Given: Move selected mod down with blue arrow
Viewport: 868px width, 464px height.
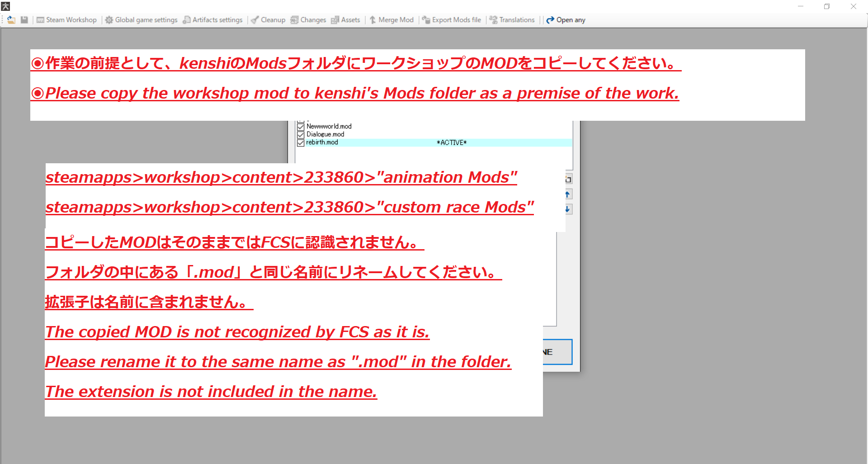Looking at the screenshot, I should 568,209.
